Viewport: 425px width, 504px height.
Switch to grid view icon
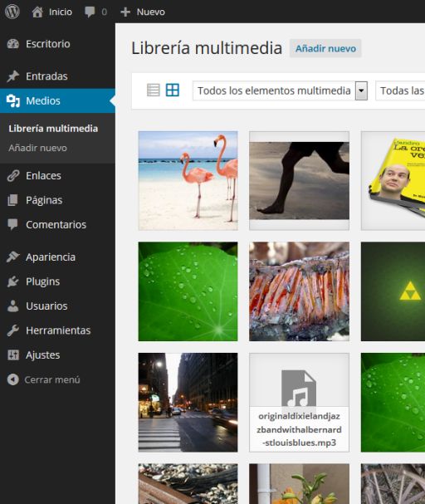point(173,90)
